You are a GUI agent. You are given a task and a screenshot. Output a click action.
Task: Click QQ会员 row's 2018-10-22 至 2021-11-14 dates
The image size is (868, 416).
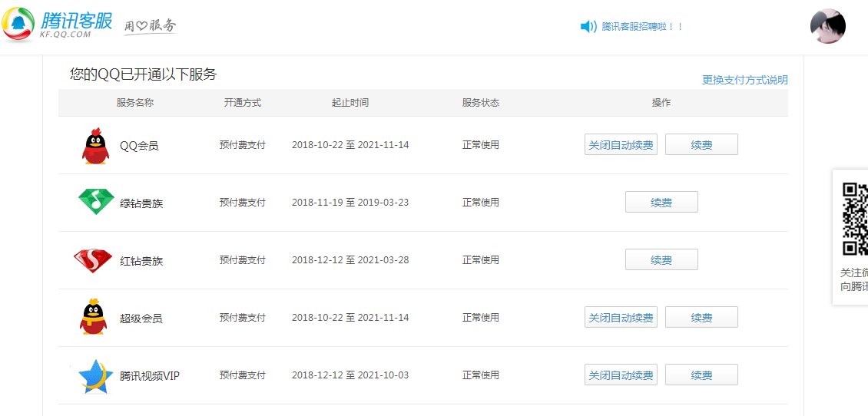pyautogui.click(x=350, y=145)
